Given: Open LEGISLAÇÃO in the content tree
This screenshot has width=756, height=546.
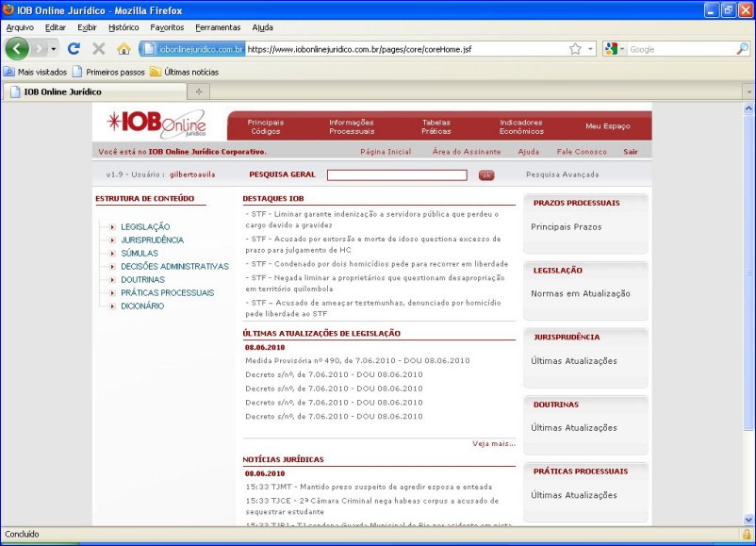Looking at the screenshot, I should [145, 226].
